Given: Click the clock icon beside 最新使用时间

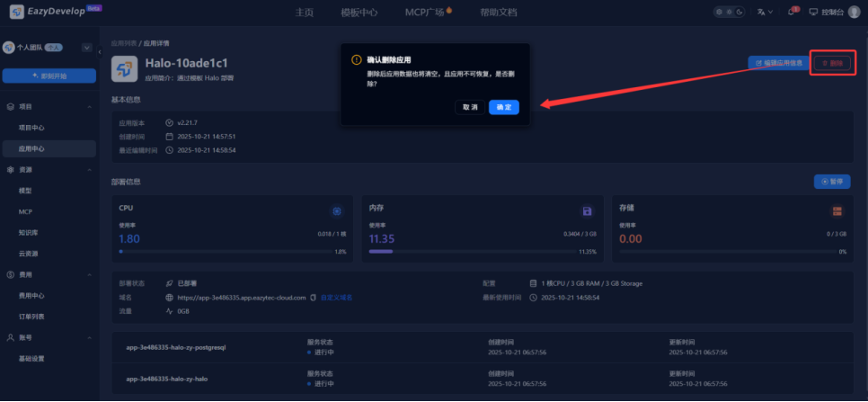Looking at the screenshot, I should [533, 298].
